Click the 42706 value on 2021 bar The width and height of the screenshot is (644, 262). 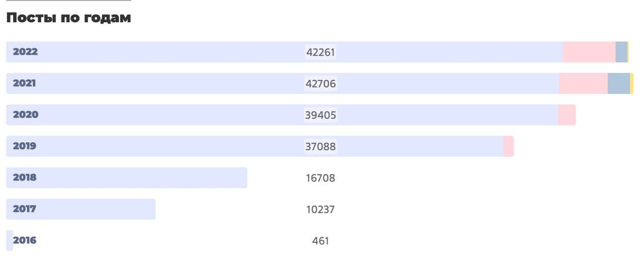click(320, 84)
